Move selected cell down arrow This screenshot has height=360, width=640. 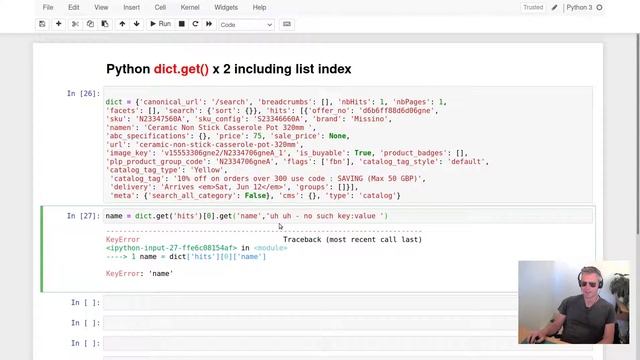[x=137, y=24]
